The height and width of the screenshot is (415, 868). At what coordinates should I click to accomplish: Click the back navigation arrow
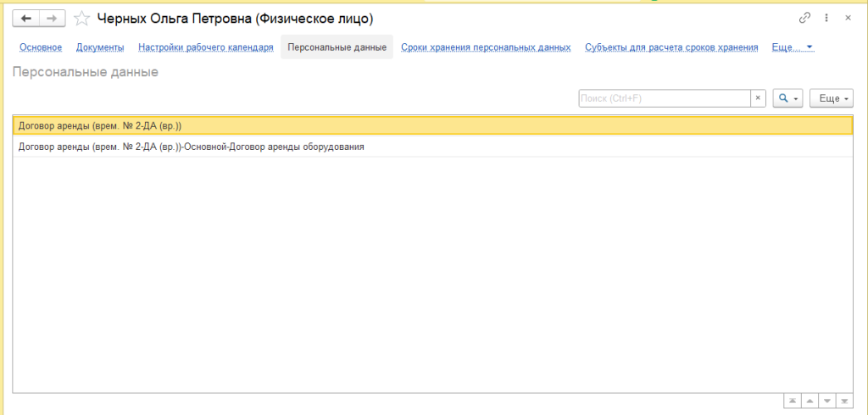(26, 18)
